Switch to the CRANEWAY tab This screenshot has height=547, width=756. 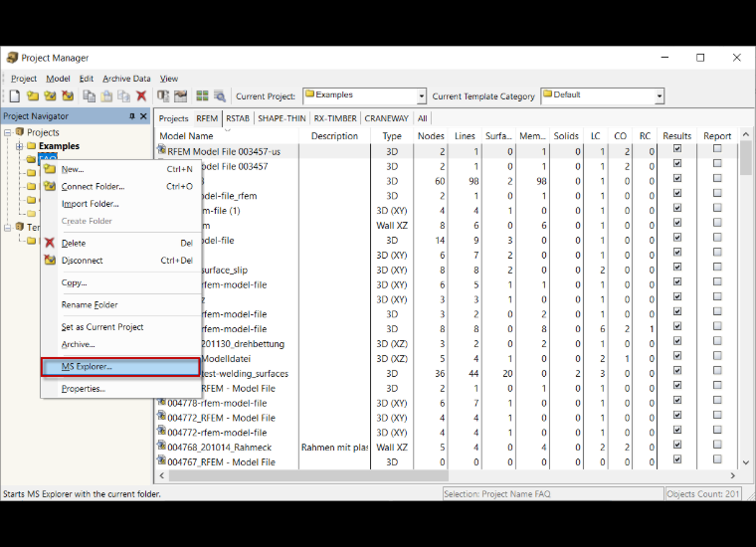pos(386,118)
